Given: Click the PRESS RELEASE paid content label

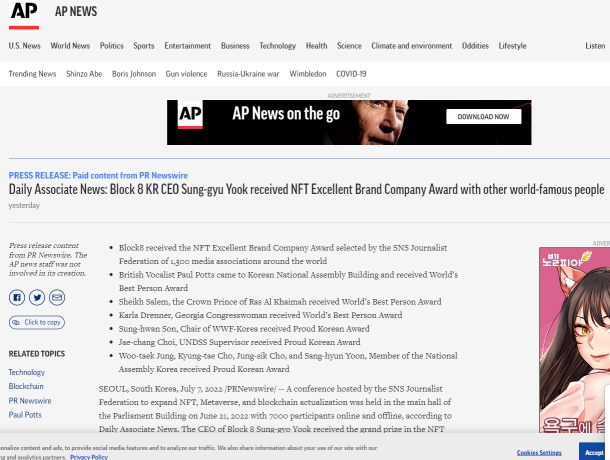Looking at the screenshot, I should click(x=98, y=176).
